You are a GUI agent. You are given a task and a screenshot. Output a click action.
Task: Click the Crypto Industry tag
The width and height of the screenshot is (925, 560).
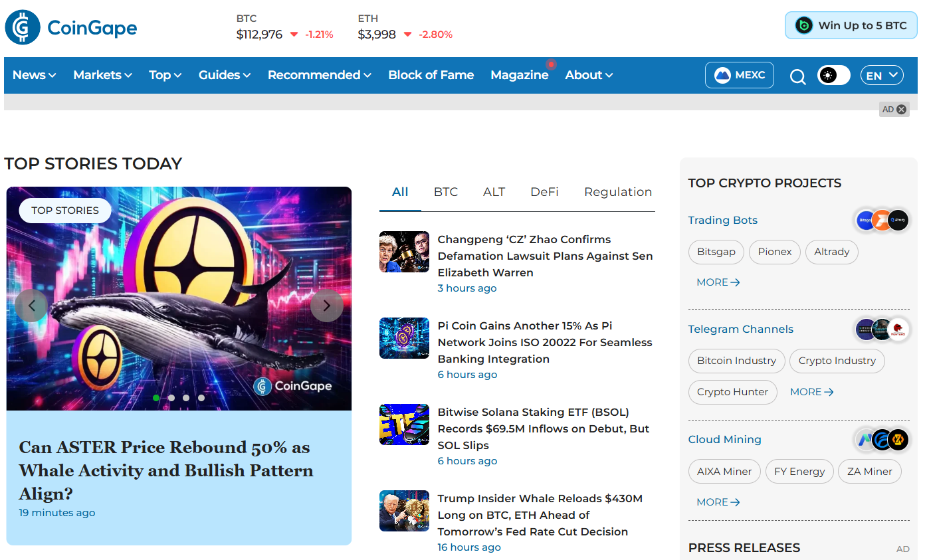[x=837, y=361]
